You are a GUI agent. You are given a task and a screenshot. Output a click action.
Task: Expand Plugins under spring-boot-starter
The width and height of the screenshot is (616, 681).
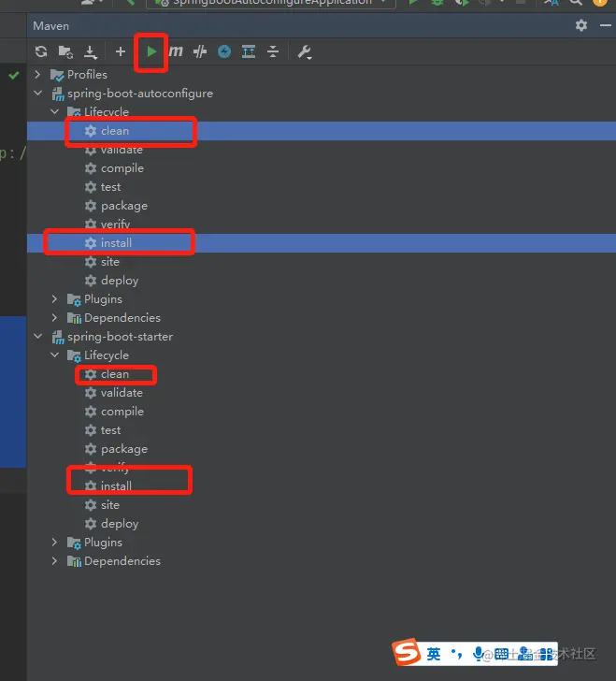coord(55,542)
